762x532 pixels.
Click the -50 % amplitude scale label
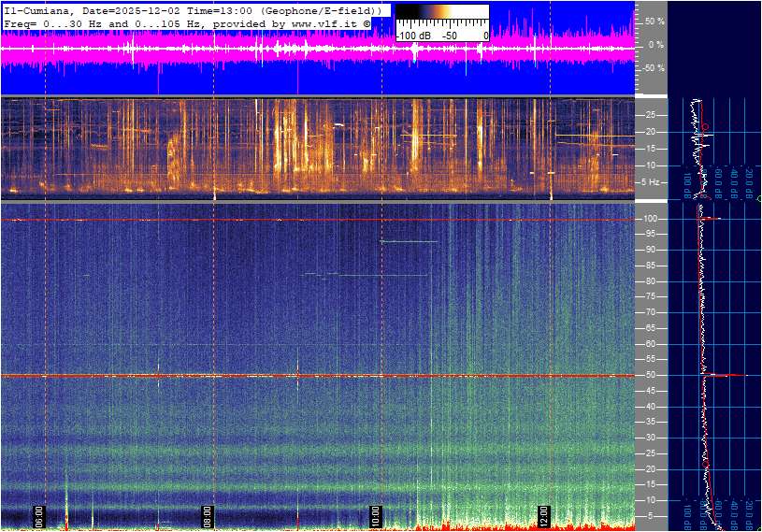pos(653,68)
